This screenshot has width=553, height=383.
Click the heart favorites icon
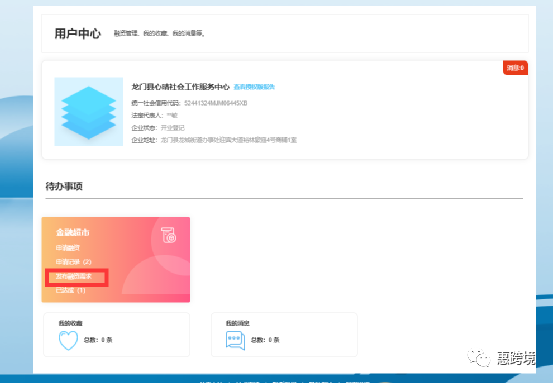click(x=68, y=340)
